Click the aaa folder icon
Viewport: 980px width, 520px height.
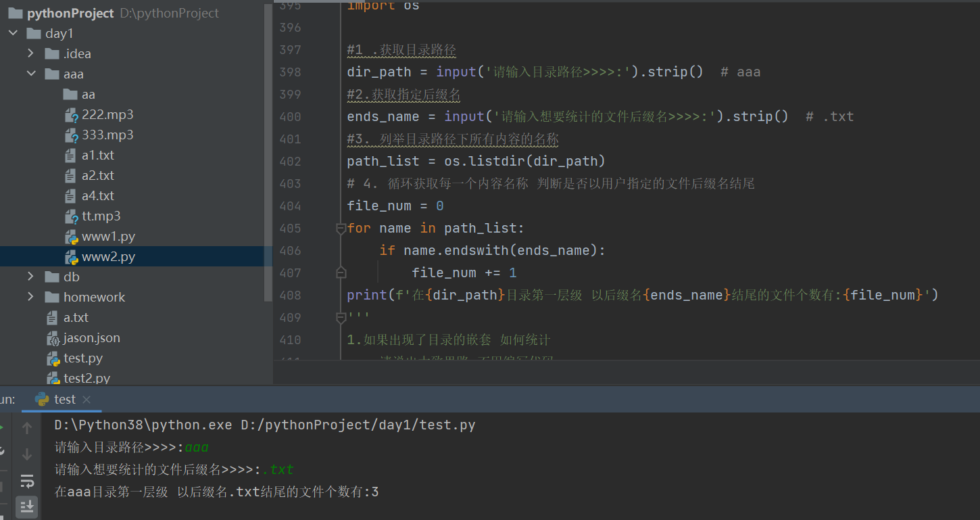point(52,74)
